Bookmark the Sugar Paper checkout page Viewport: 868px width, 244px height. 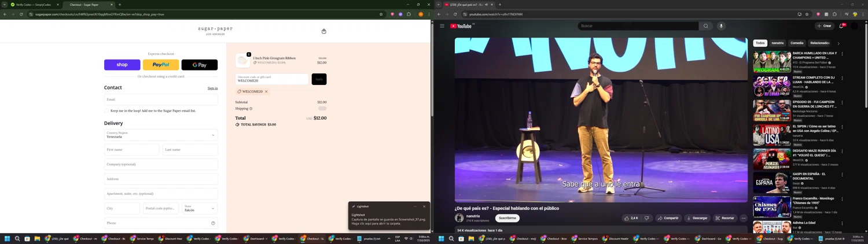tap(381, 14)
